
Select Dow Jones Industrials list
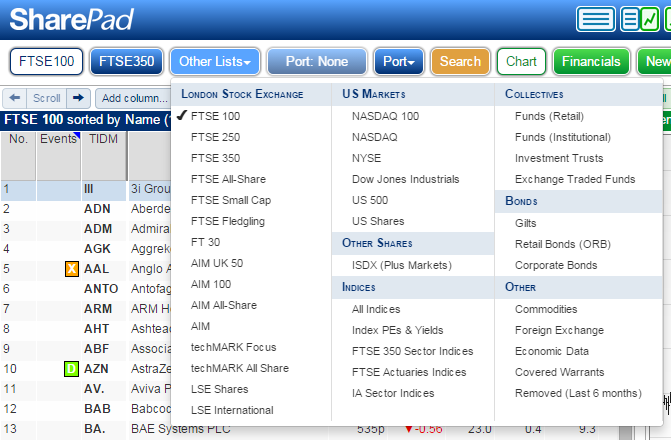405,179
